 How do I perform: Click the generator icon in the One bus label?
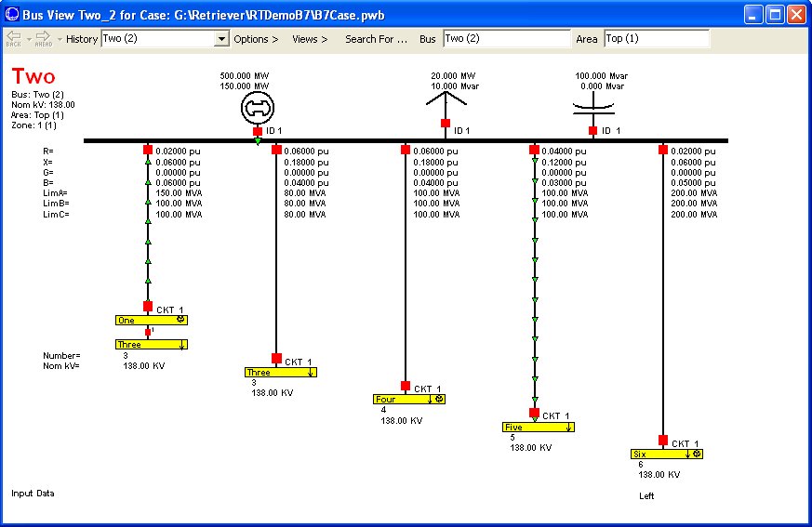181,320
